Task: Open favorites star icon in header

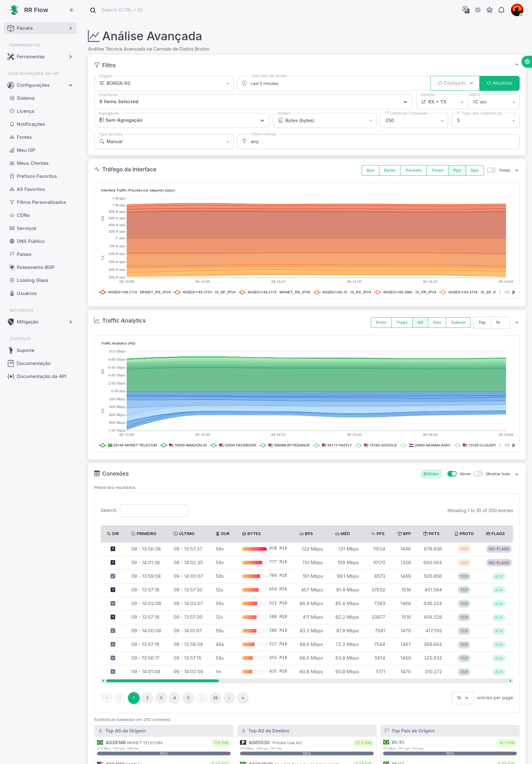Action: (x=490, y=10)
